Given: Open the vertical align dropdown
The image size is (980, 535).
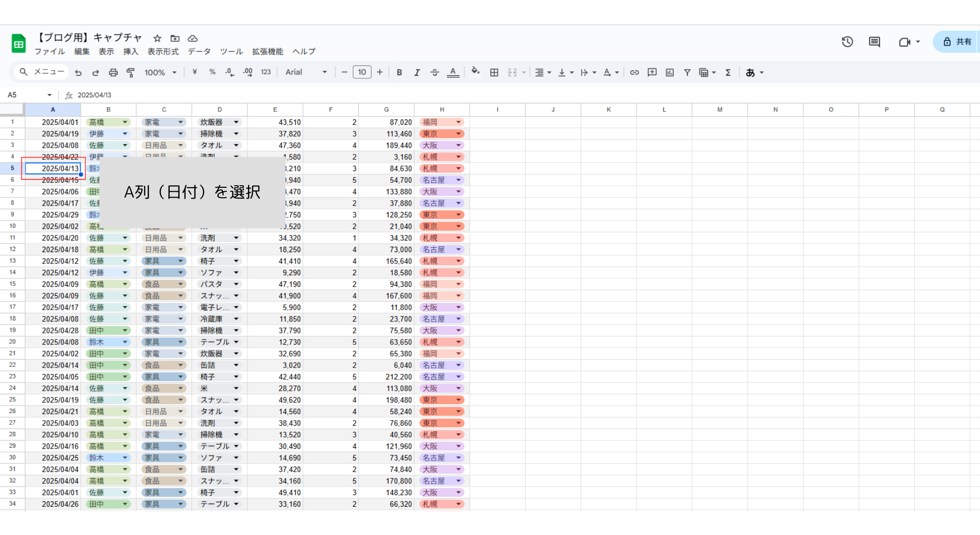Looking at the screenshot, I should point(566,72).
